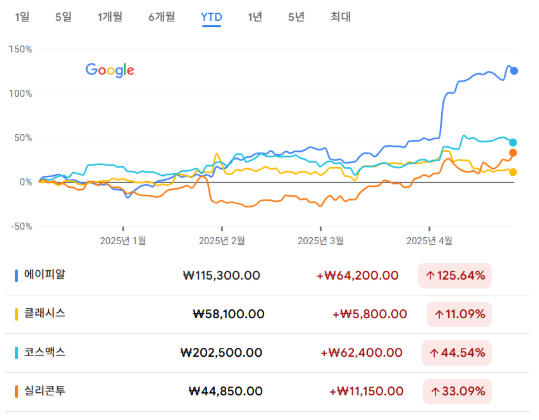
Task: Open the 1개월 chart range
Action: [110, 17]
